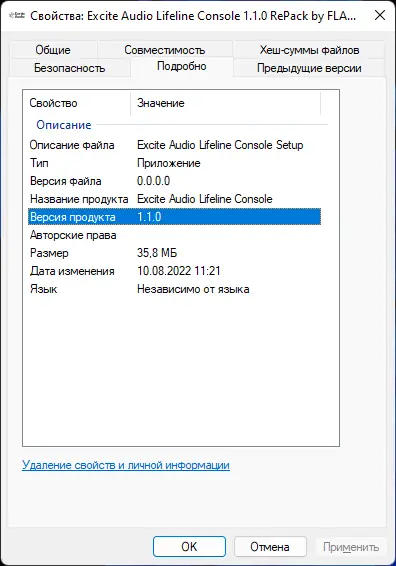Viewport: 396px width, 566px height.
Task: Select the Язык property row
Action: pos(174,289)
